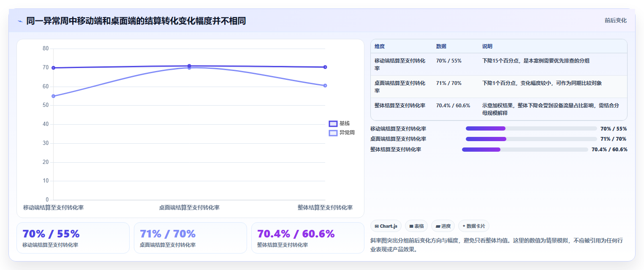The height and width of the screenshot is (270, 644).
Task: Click the 整体结算至支付转化率 x-axis label
Action: 325,207
